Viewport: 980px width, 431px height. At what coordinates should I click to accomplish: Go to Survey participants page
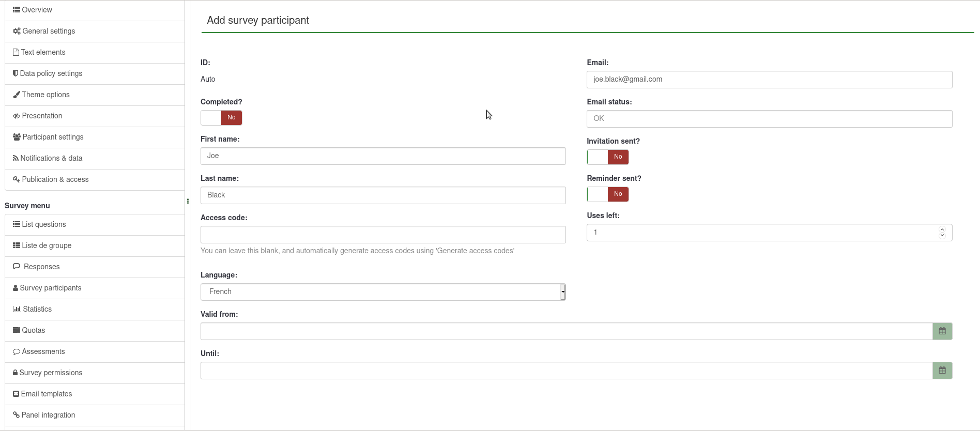pyautogui.click(x=50, y=288)
